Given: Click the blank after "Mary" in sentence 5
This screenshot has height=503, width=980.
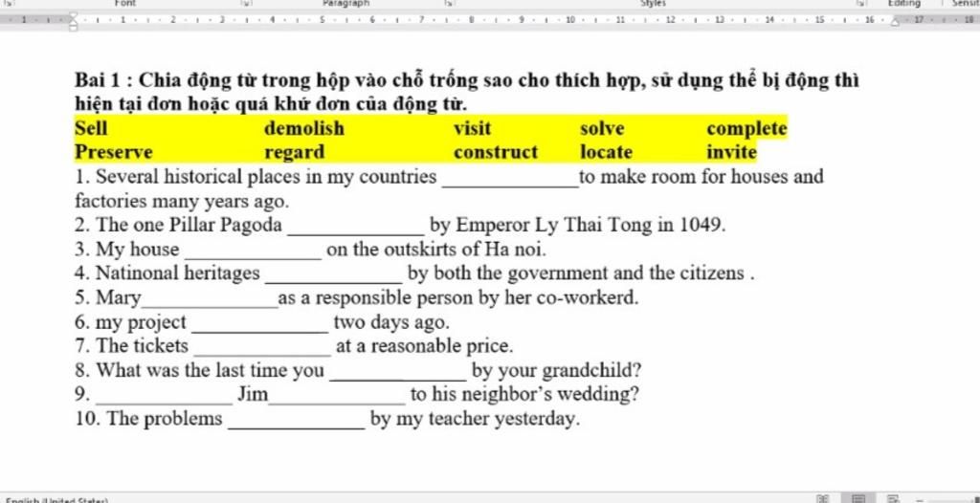Looking at the screenshot, I should coord(210,300).
